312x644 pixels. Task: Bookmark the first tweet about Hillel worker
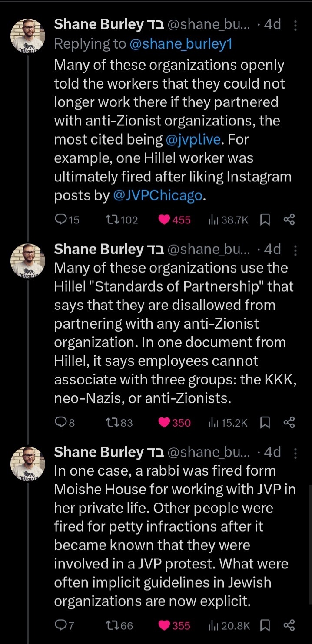(264, 220)
